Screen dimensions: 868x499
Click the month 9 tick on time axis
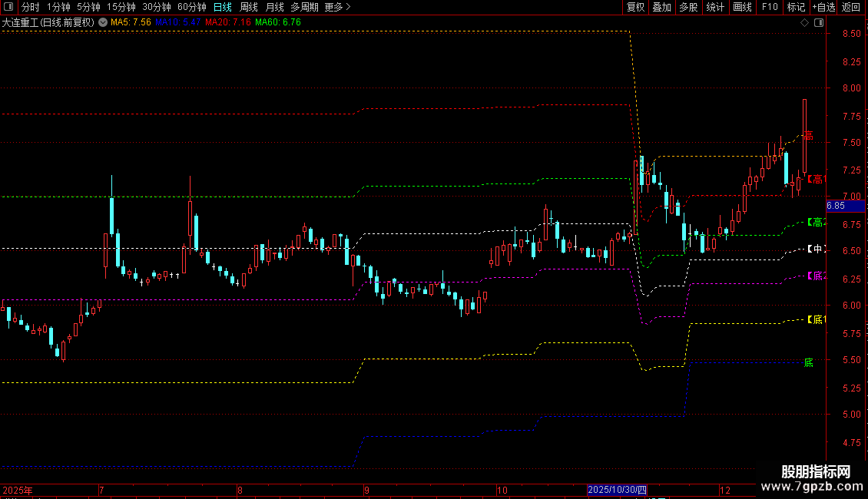point(366,490)
